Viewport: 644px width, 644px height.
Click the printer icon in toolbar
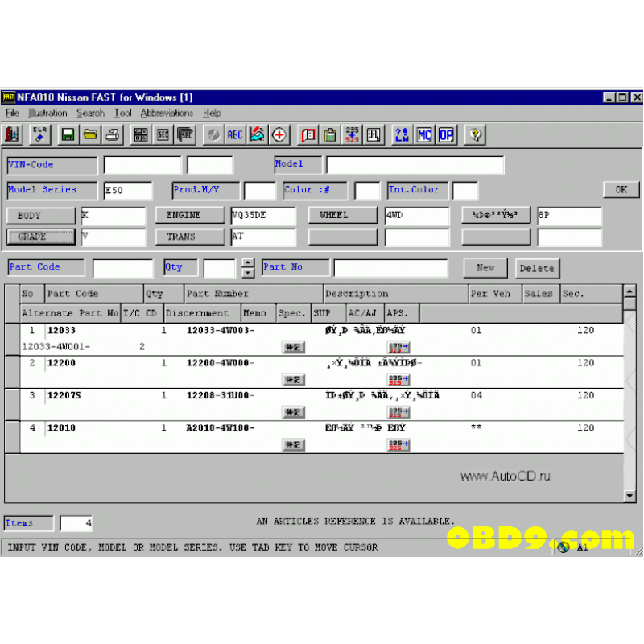pos(113,134)
